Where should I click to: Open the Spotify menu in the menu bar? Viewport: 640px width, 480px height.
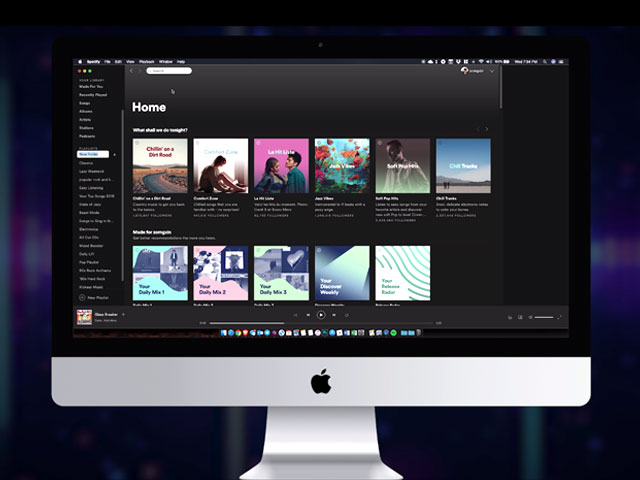93,62
